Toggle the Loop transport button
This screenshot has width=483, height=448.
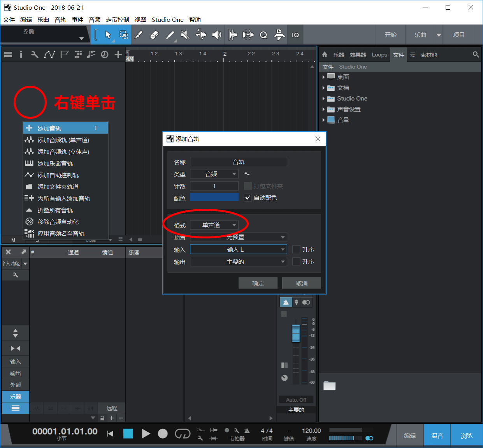coord(183,434)
